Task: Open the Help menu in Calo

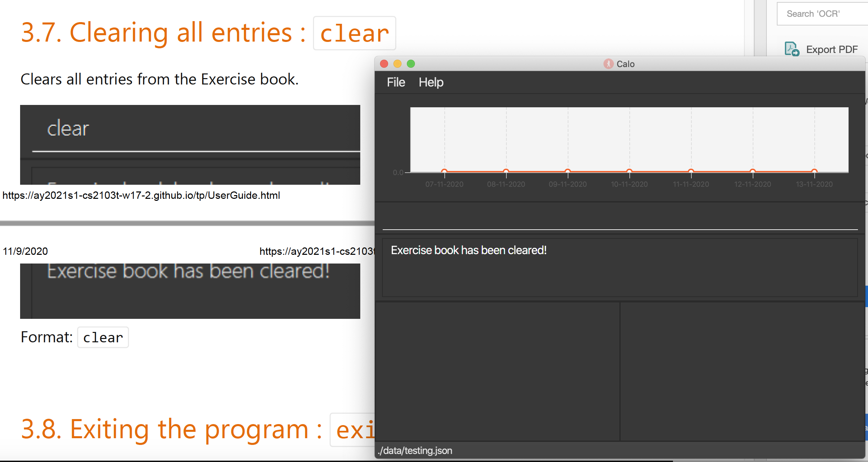Action: coord(431,82)
